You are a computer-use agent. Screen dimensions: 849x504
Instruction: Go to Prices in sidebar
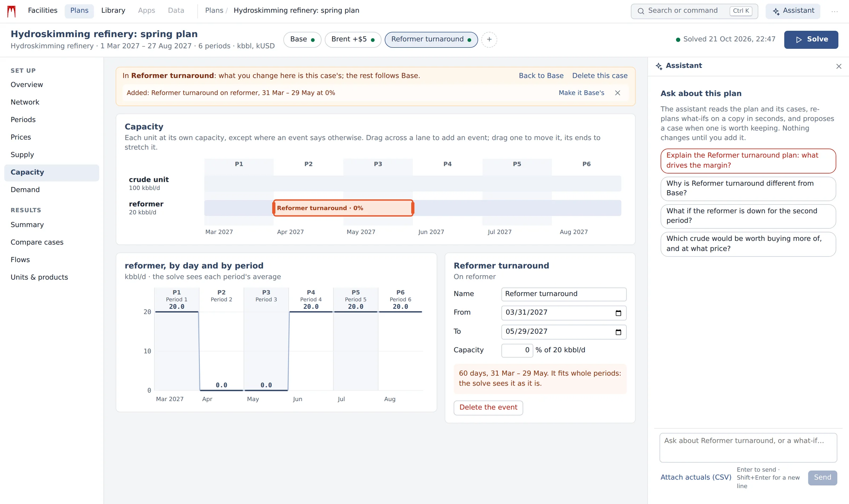point(52,137)
